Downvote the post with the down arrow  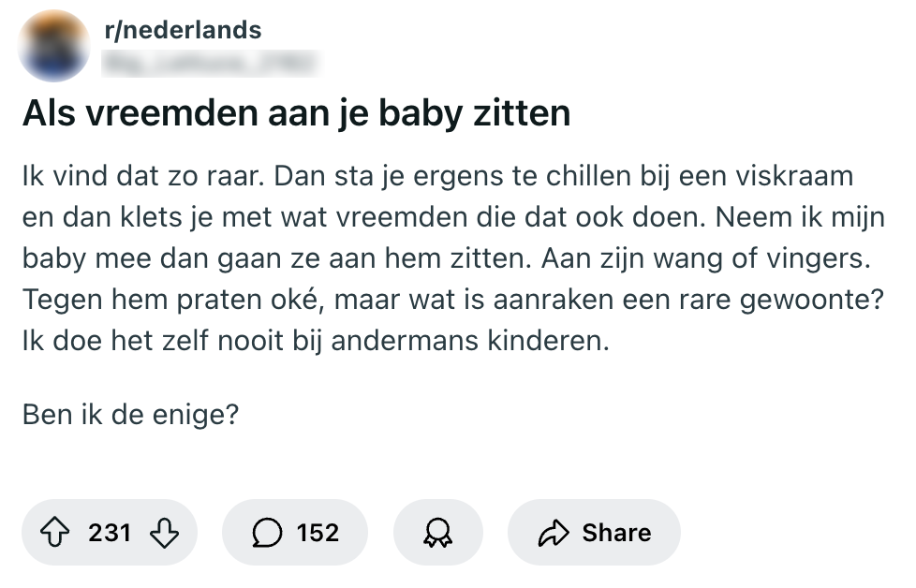click(x=164, y=533)
